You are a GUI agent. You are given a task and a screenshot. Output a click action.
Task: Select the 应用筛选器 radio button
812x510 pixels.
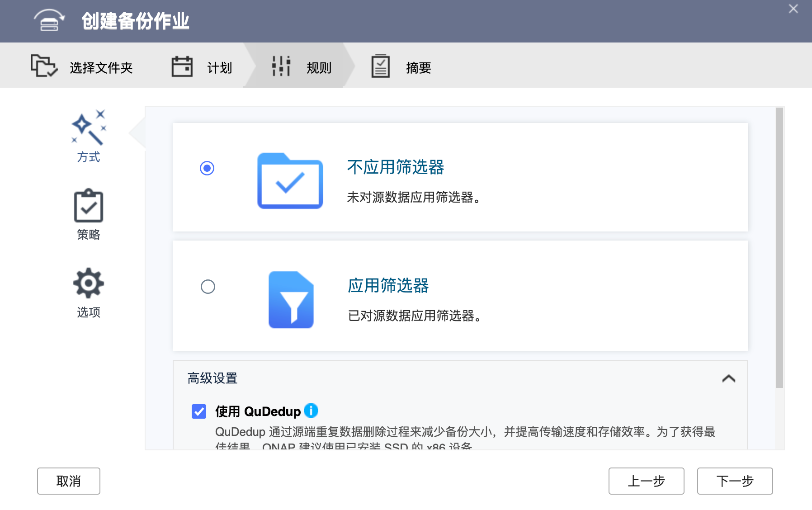click(x=208, y=287)
